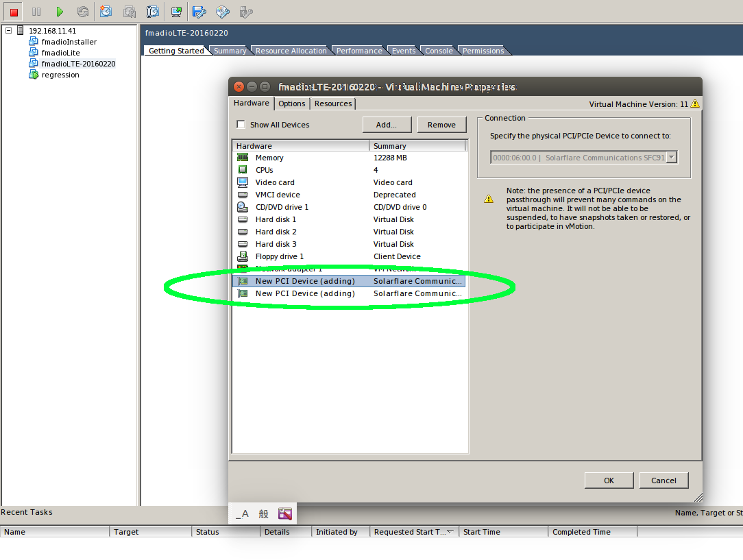743x560 pixels.
Task: Open the Options tab in VM properties
Action: click(x=291, y=104)
